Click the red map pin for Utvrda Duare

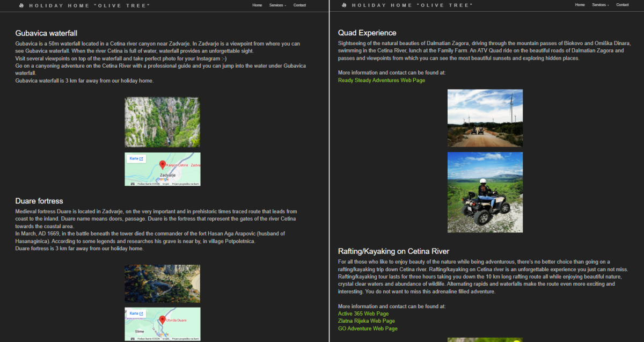click(x=162, y=319)
